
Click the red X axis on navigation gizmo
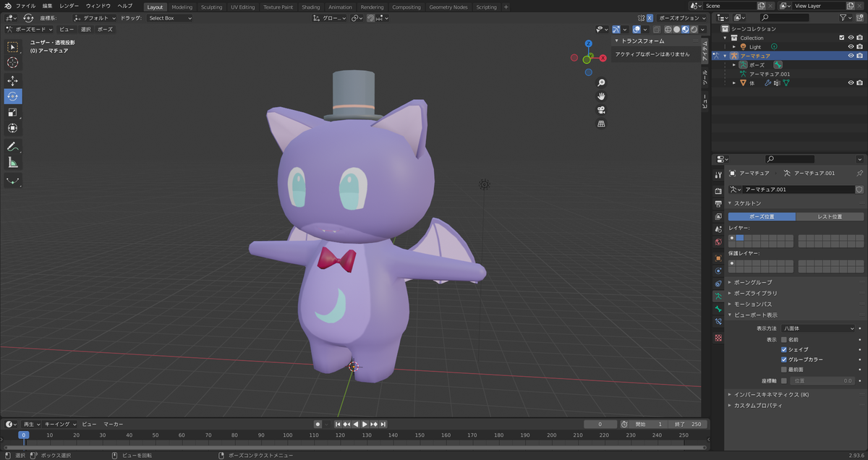click(x=603, y=56)
